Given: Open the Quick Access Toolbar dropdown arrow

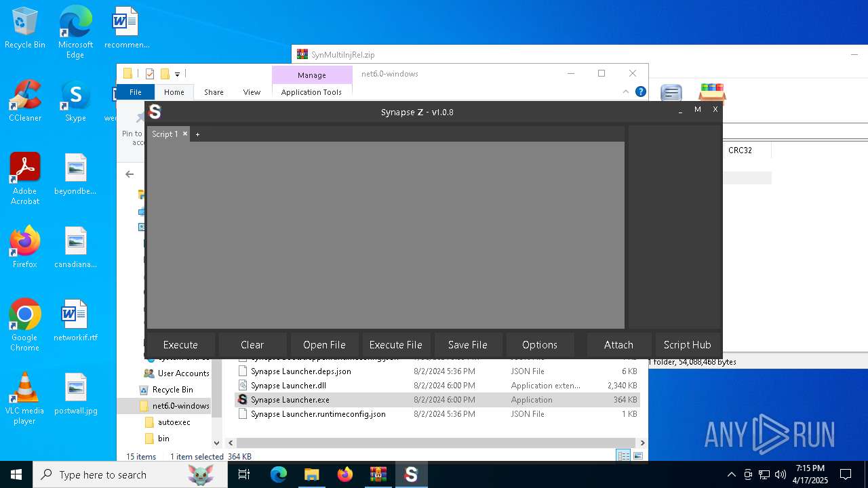Looking at the screenshot, I should (x=177, y=74).
